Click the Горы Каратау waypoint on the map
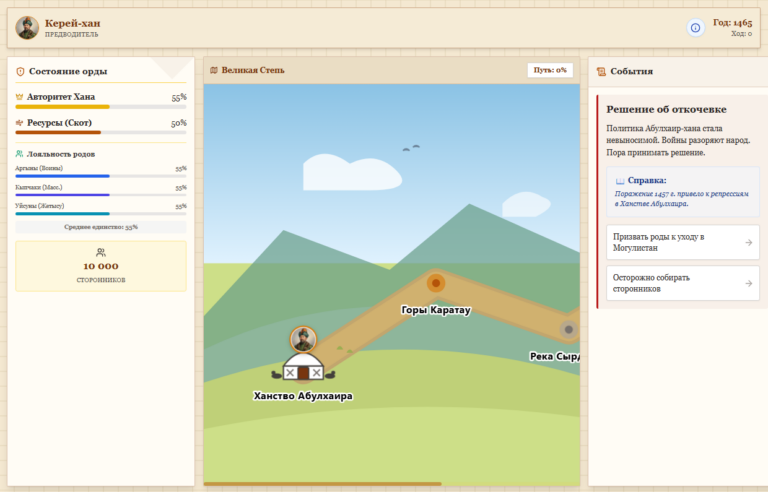The width and height of the screenshot is (768, 492). pos(435,283)
